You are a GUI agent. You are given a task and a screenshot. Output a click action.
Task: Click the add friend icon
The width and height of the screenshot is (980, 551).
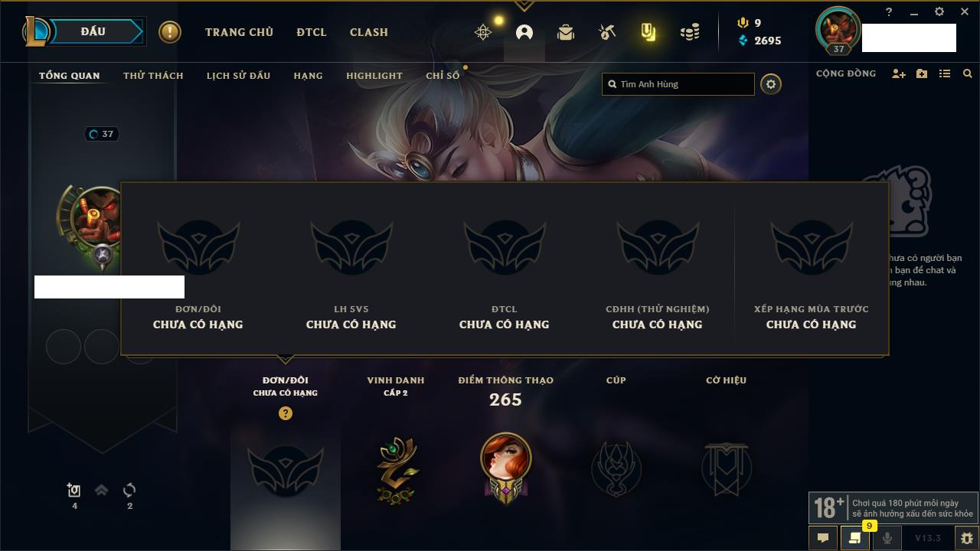point(899,73)
